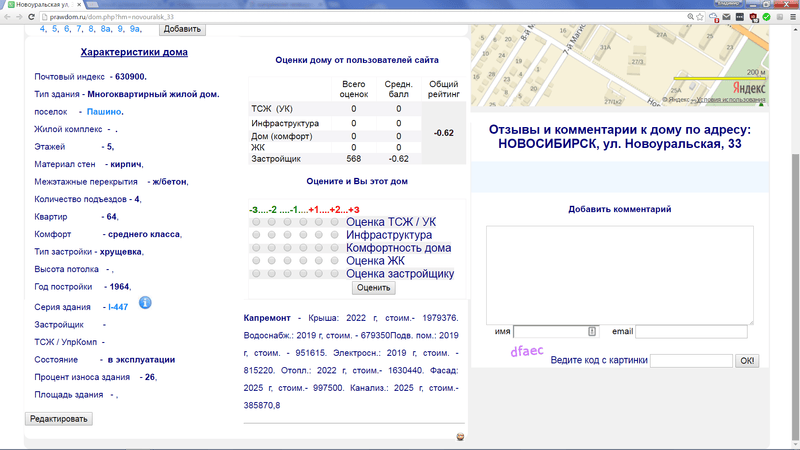Focus the email input field

(x=691, y=332)
